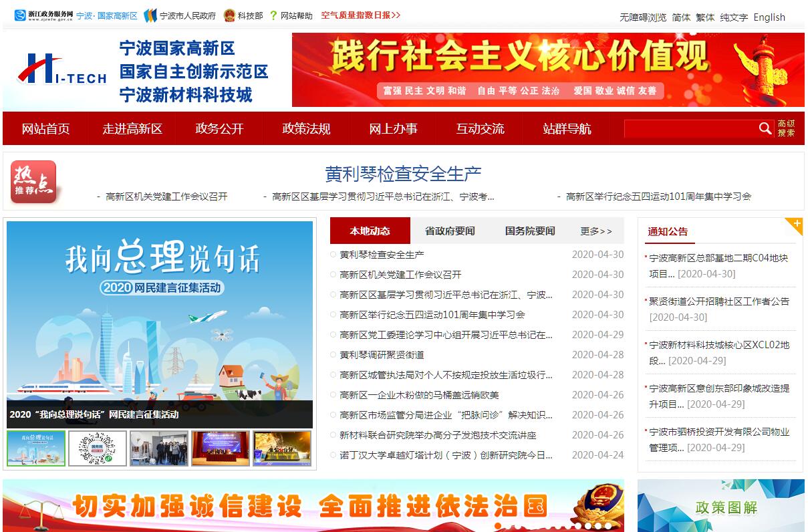The image size is (808, 532).
Task: Click the search magnifier icon
Action: pos(765,128)
